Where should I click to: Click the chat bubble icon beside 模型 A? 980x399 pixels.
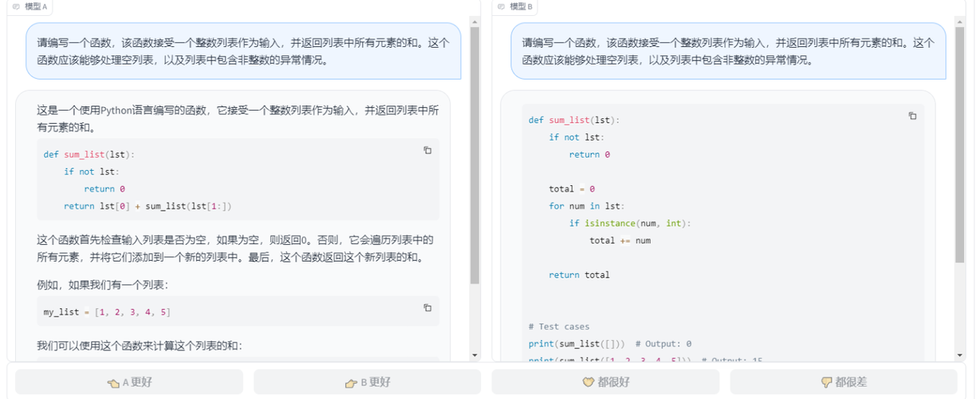click(x=16, y=6)
